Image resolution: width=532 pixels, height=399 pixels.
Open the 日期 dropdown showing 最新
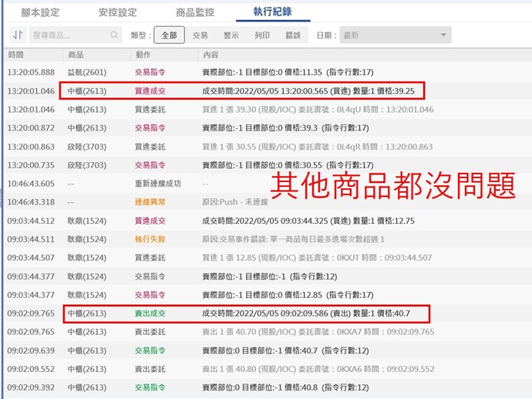pyautogui.click(x=393, y=36)
